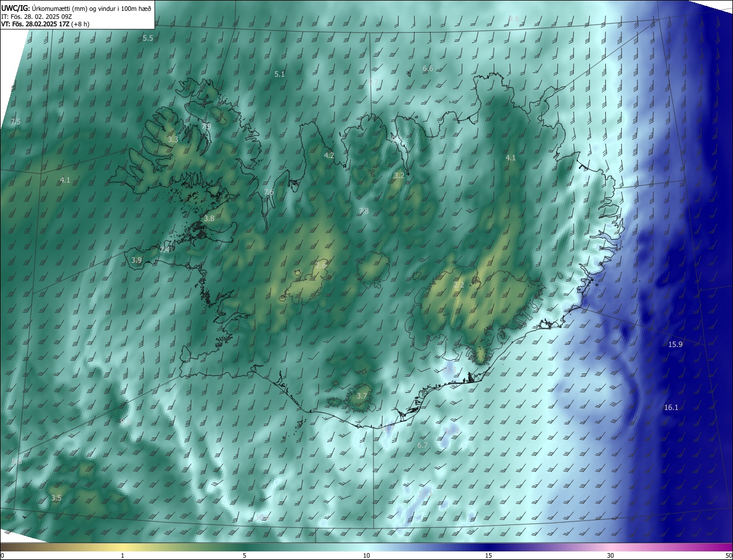The image size is (733, 560).
Task: Click the 3.9 value label
Action: point(136,260)
